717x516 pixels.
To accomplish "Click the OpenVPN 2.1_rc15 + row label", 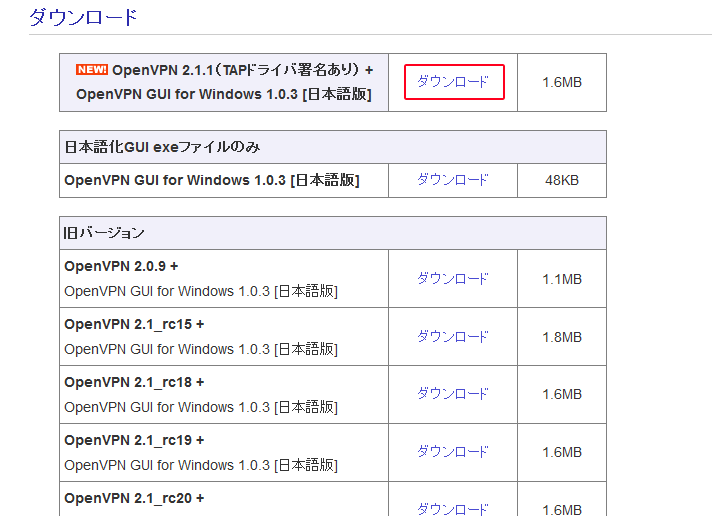I will 134,324.
